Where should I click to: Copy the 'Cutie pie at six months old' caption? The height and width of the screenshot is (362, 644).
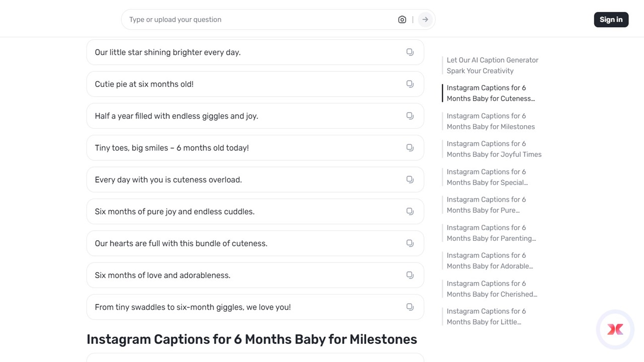point(410,84)
